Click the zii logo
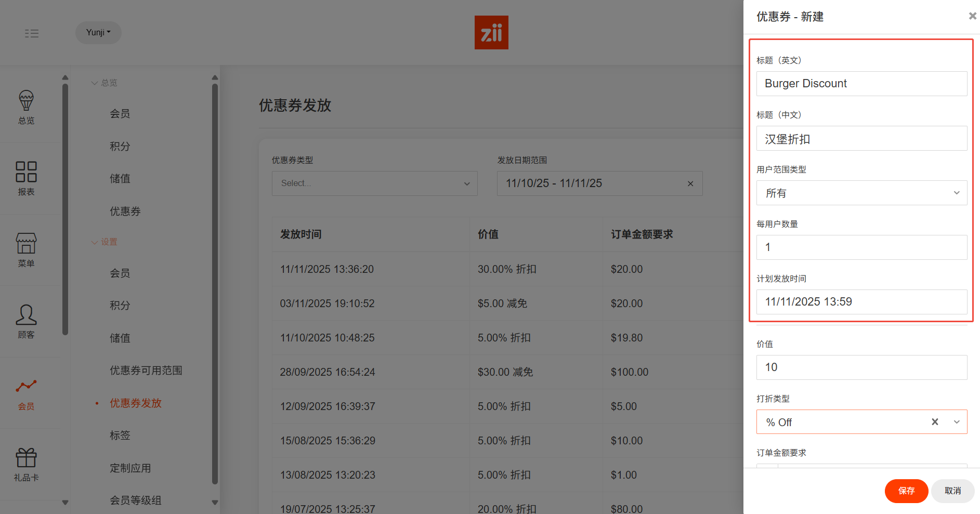The width and height of the screenshot is (980, 514). [x=491, y=32]
